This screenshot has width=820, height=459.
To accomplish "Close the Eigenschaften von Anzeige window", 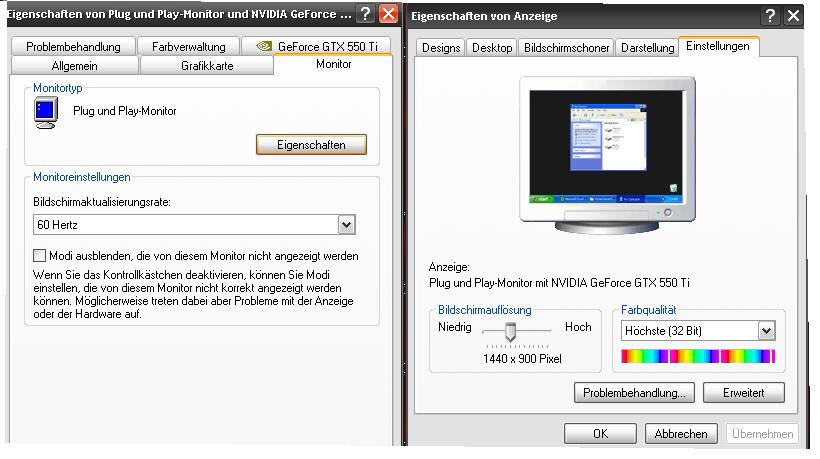I will (x=793, y=16).
